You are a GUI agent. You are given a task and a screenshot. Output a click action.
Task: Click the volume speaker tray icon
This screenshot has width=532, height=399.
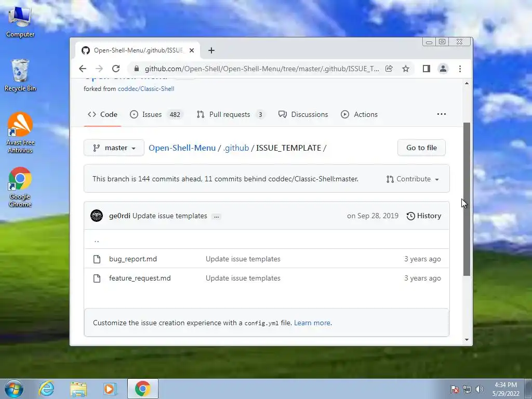pyautogui.click(x=480, y=389)
